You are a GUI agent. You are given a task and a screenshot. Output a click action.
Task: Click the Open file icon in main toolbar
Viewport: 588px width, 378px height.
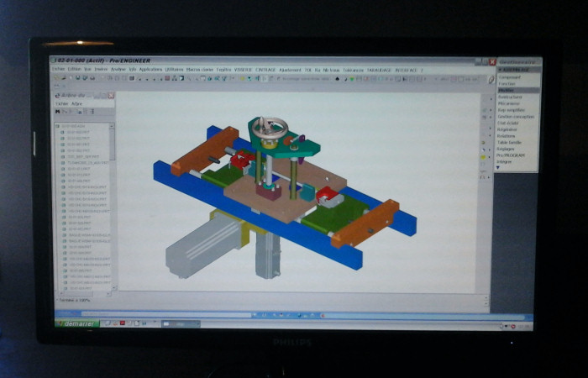62,78
